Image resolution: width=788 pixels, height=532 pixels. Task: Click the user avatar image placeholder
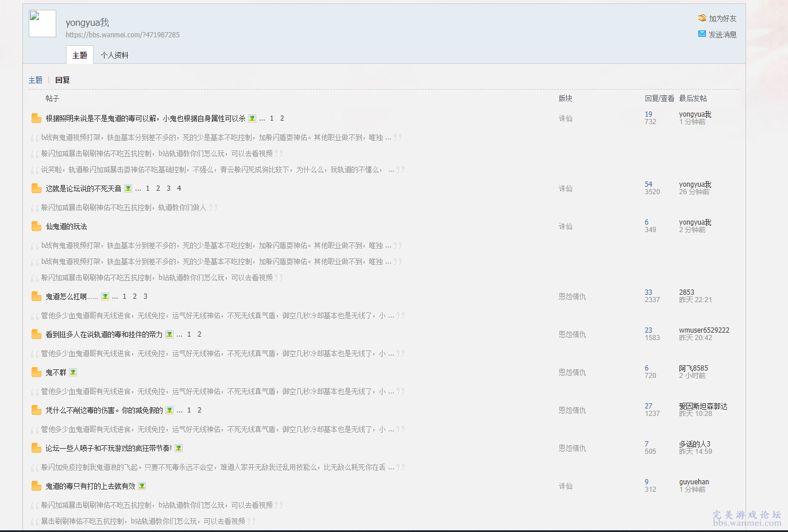click(x=43, y=24)
